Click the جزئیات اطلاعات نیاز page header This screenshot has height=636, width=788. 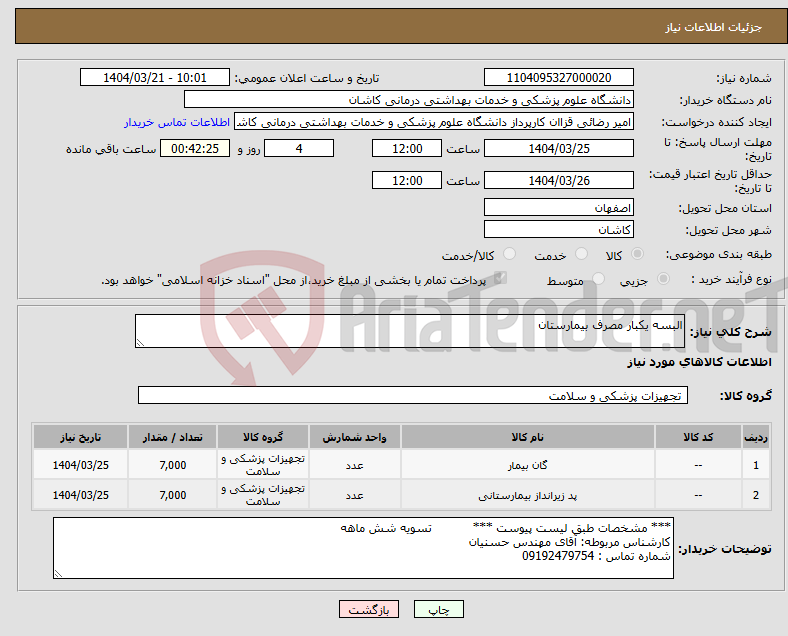tap(713, 27)
